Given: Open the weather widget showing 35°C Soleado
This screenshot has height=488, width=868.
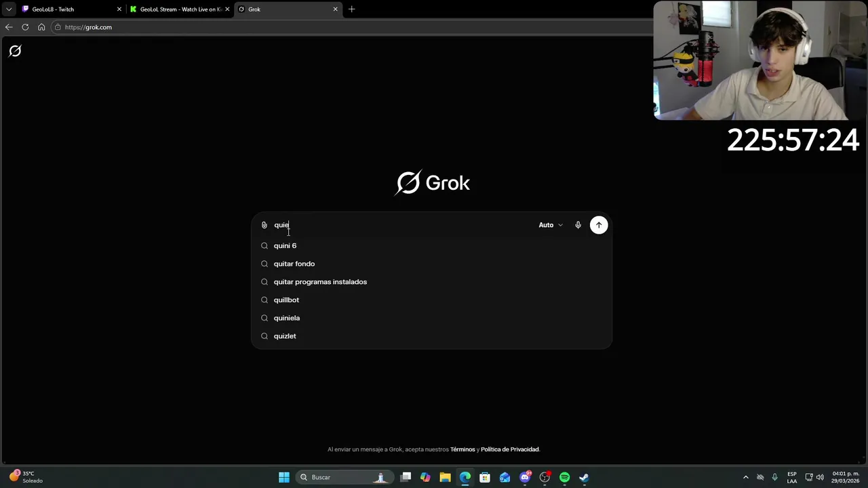Looking at the screenshot, I should 26,477.
